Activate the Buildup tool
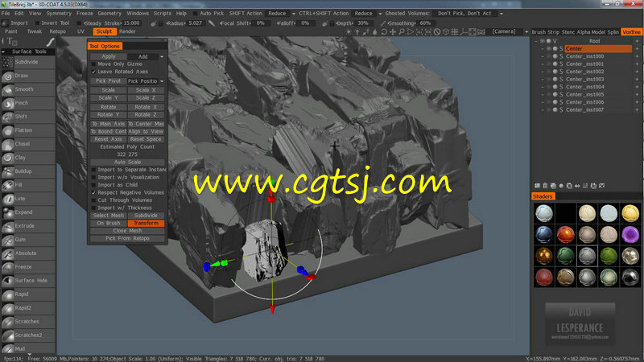This screenshot has height=362, width=644. coord(28,171)
